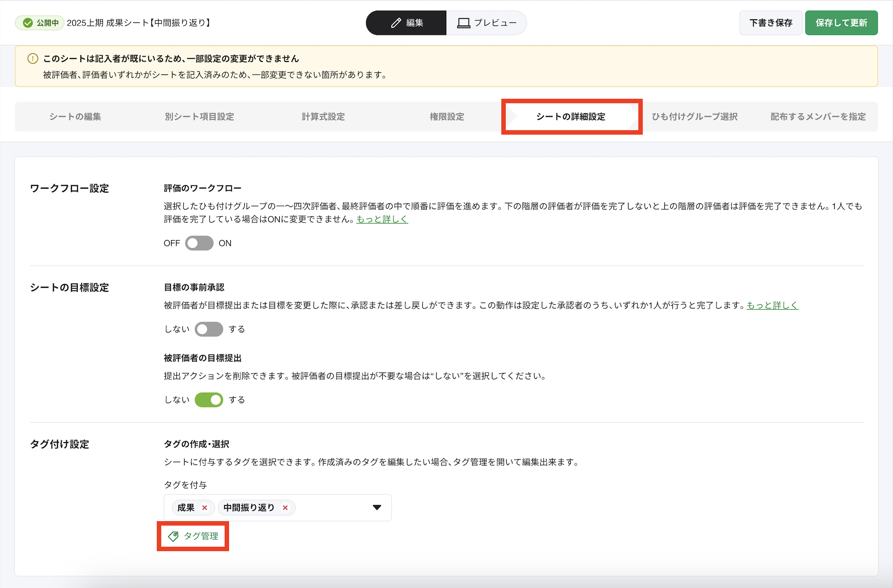Image resolution: width=893 pixels, height=588 pixels.
Task: Switch the 評価のワークフロー toggle to ON
Action: pyautogui.click(x=199, y=243)
